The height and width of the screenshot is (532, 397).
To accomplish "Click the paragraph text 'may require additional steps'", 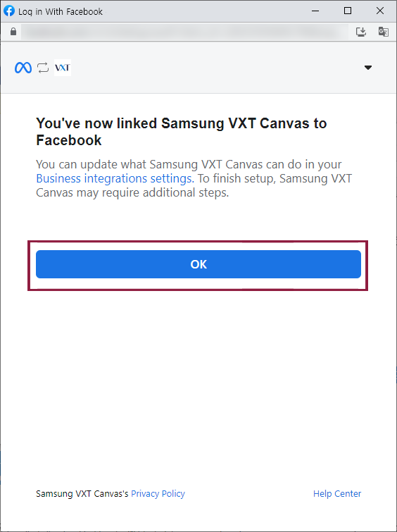I will tap(153, 192).
